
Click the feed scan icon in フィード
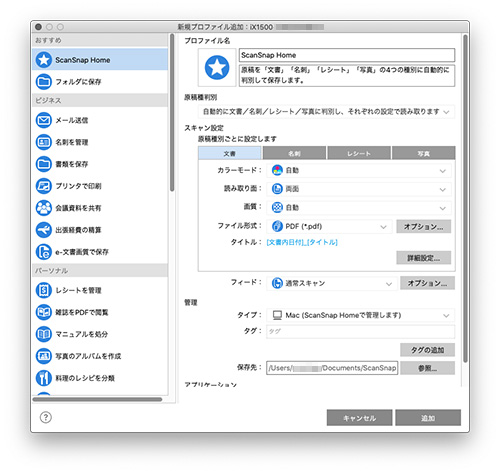[x=277, y=283]
